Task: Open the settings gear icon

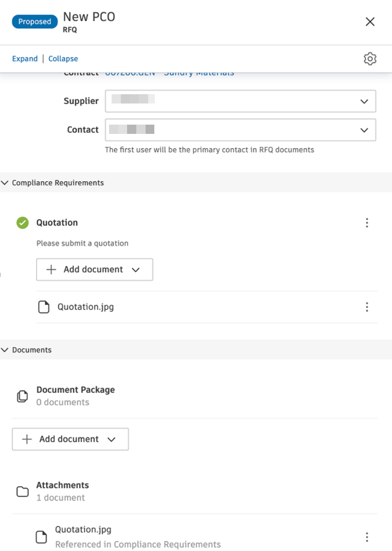Action: [370, 59]
